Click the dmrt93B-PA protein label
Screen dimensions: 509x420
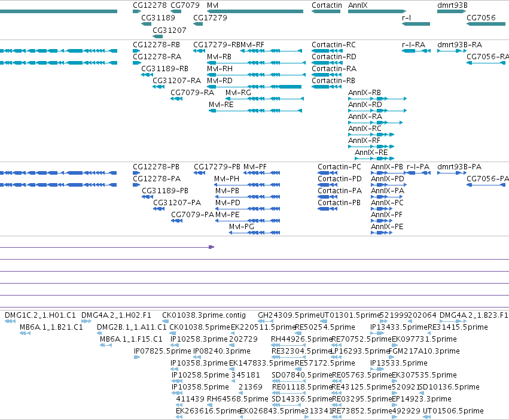pos(459,167)
